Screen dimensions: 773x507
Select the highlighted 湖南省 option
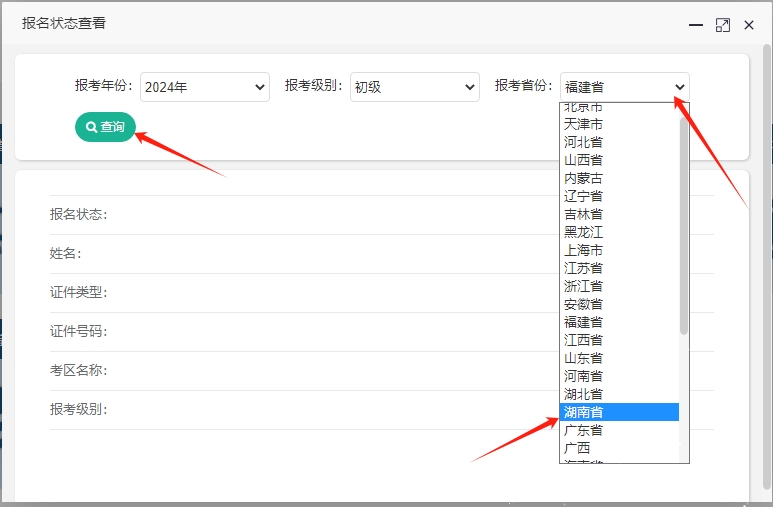(x=619, y=412)
